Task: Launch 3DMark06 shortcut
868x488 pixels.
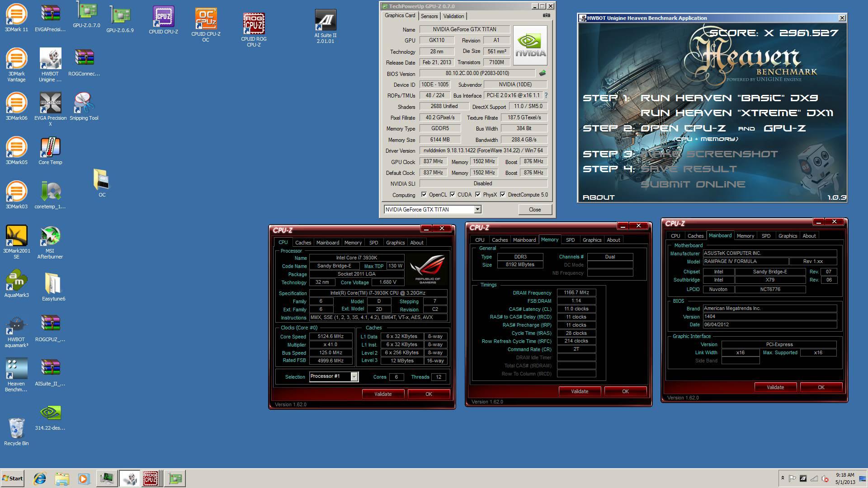Action: (16, 107)
